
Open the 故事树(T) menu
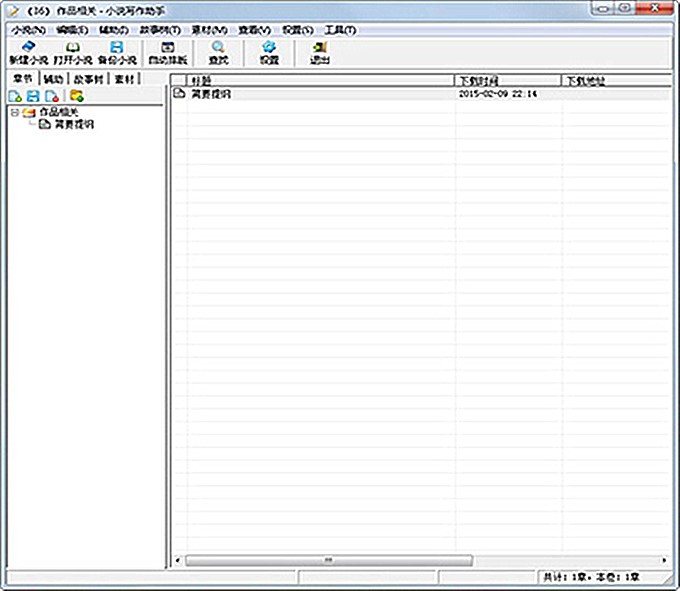click(160, 30)
